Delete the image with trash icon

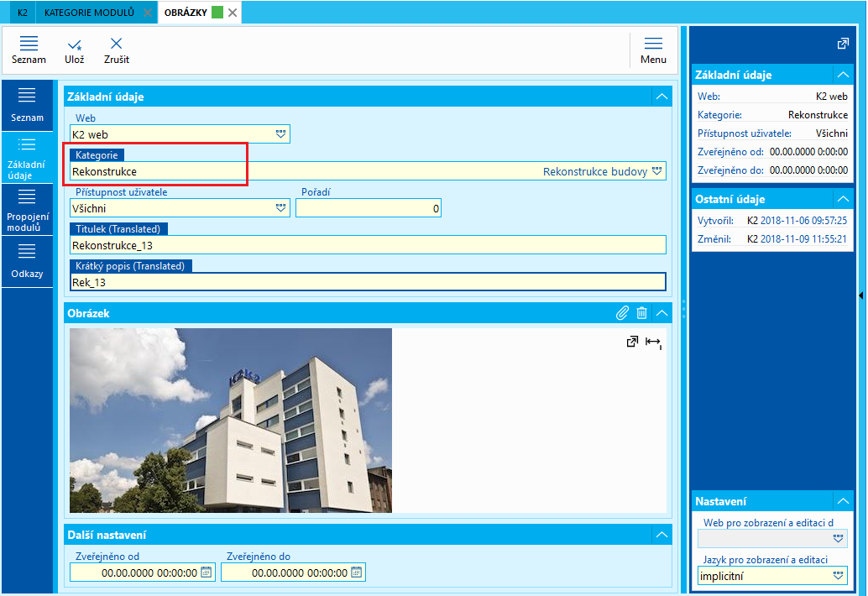pyautogui.click(x=641, y=313)
